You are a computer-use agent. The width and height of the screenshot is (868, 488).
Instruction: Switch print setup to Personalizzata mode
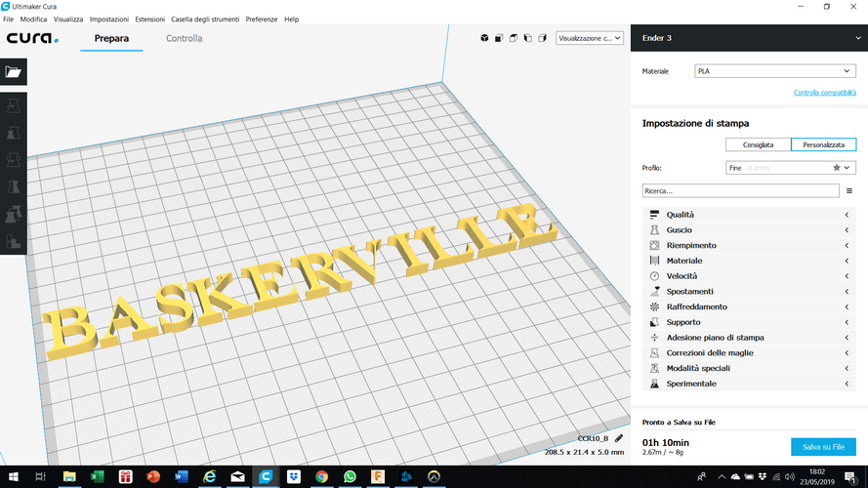[x=824, y=145]
